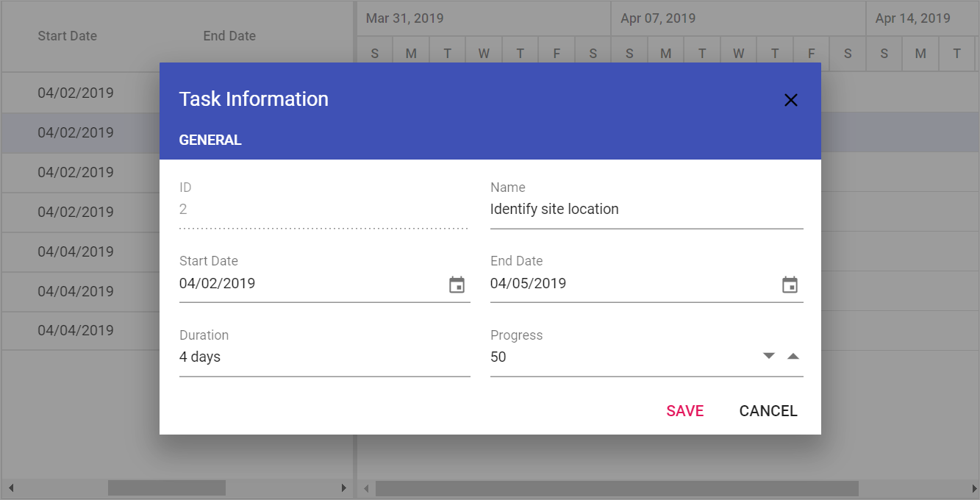Edit the Duration field value
Image resolution: width=980 pixels, height=500 pixels.
click(x=324, y=357)
